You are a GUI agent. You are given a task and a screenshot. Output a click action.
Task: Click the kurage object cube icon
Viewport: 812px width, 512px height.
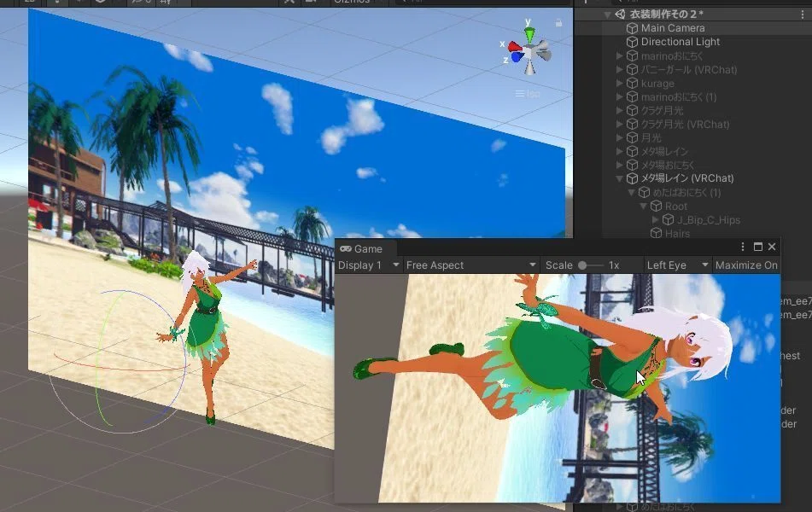click(x=632, y=83)
